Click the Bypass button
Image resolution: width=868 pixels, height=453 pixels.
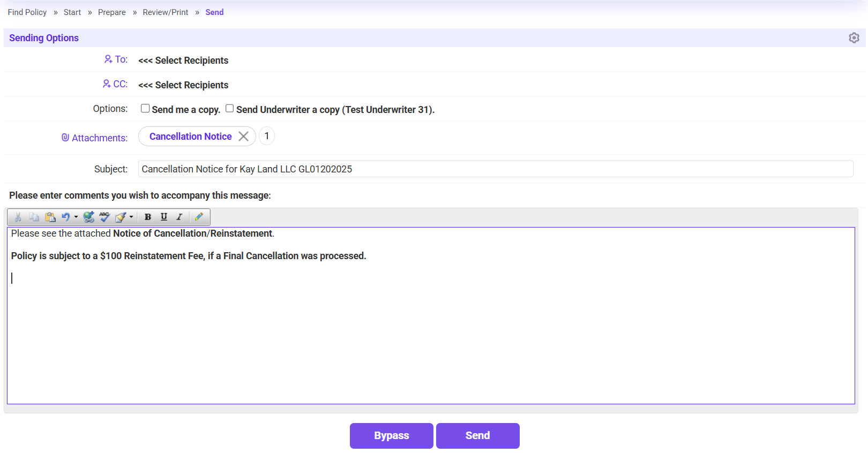click(x=391, y=436)
